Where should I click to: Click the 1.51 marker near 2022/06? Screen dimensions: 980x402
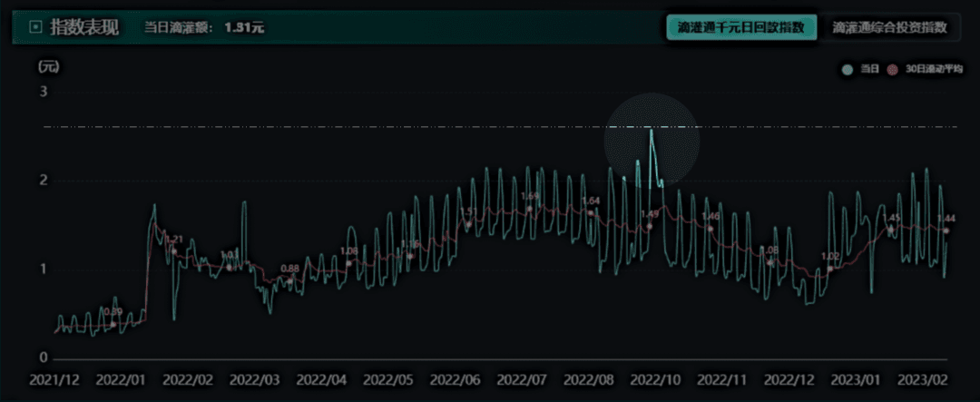pos(469,224)
